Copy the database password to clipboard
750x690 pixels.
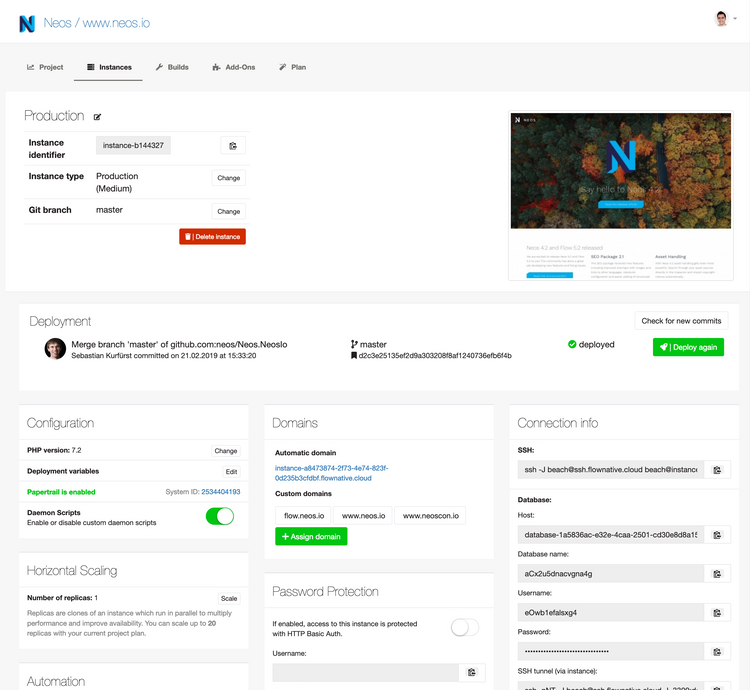pos(717,652)
